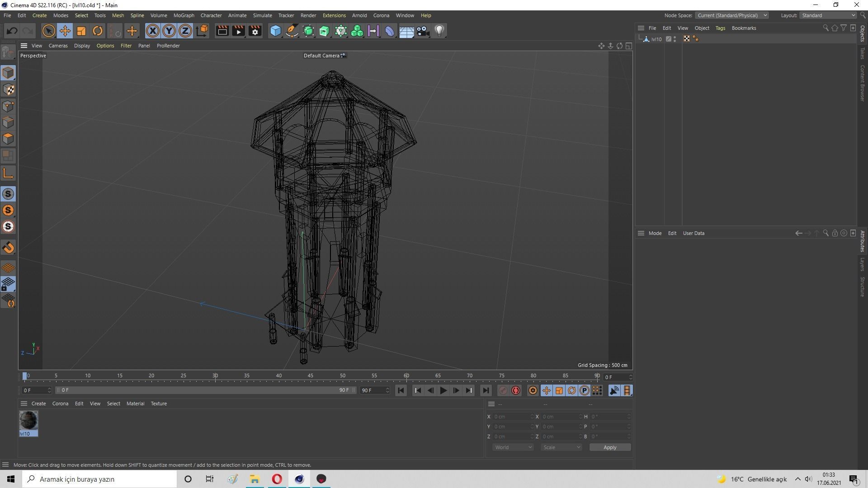Click the Apply button

coord(610,447)
